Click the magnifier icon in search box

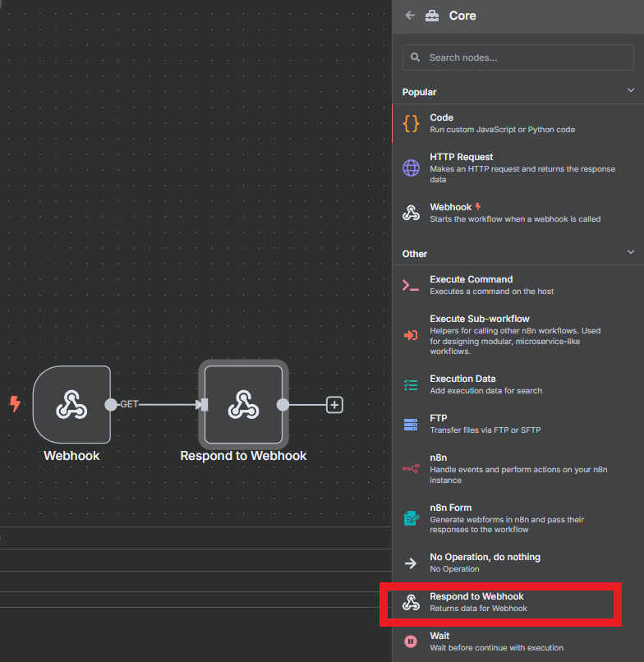point(415,57)
